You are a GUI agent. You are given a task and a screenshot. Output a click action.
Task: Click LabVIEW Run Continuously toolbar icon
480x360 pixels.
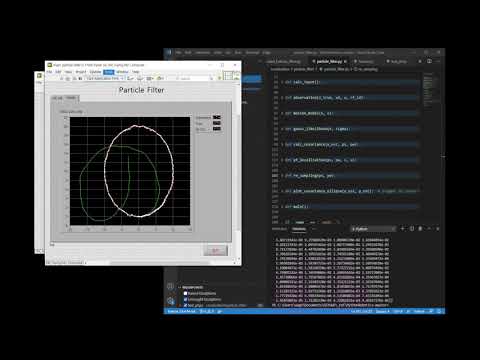click(68, 79)
